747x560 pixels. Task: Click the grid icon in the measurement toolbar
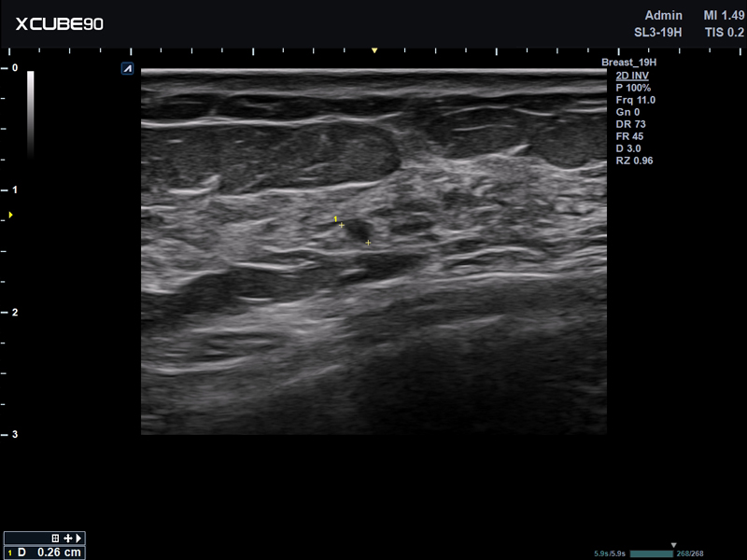coord(54,538)
